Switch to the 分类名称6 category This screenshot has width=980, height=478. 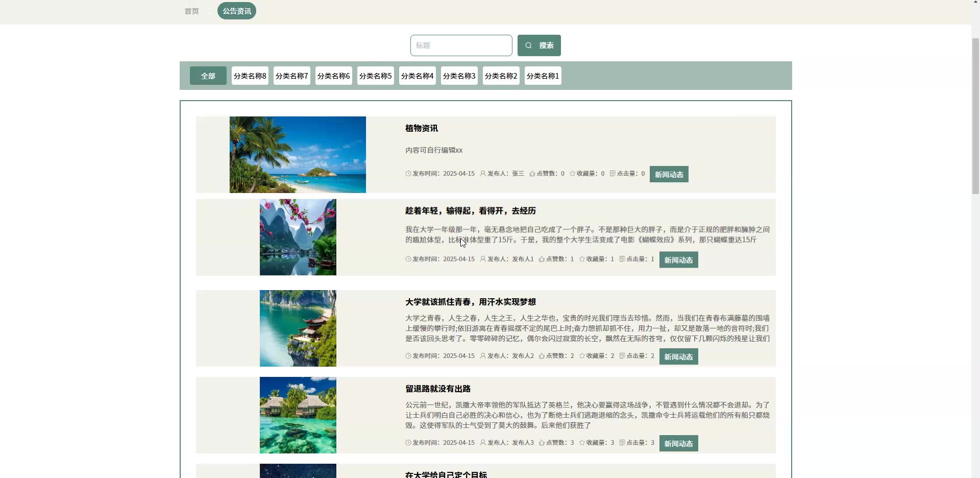coord(334,76)
